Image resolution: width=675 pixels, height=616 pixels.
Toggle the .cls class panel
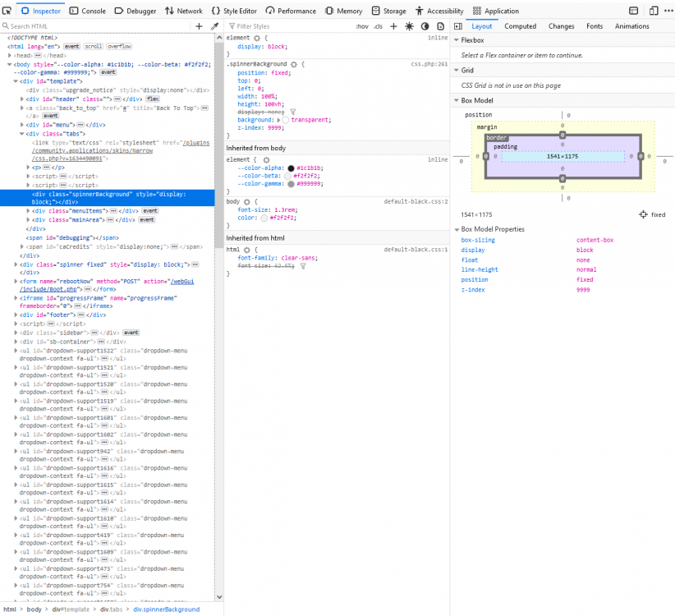click(x=378, y=26)
